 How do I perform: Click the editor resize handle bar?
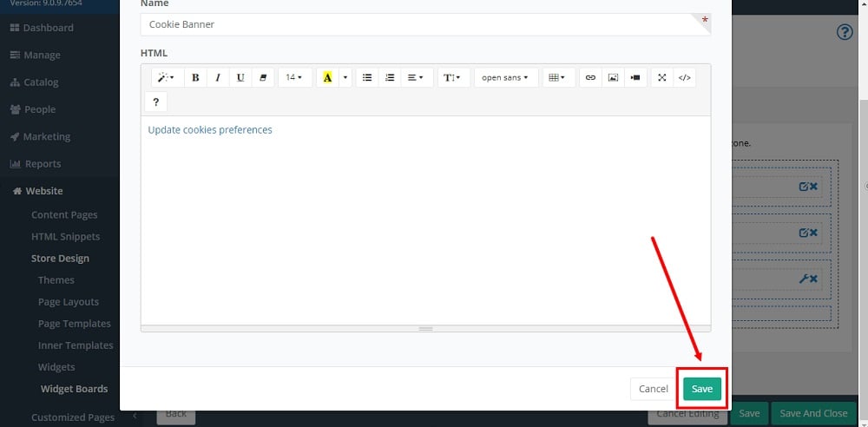pos(425,328)
